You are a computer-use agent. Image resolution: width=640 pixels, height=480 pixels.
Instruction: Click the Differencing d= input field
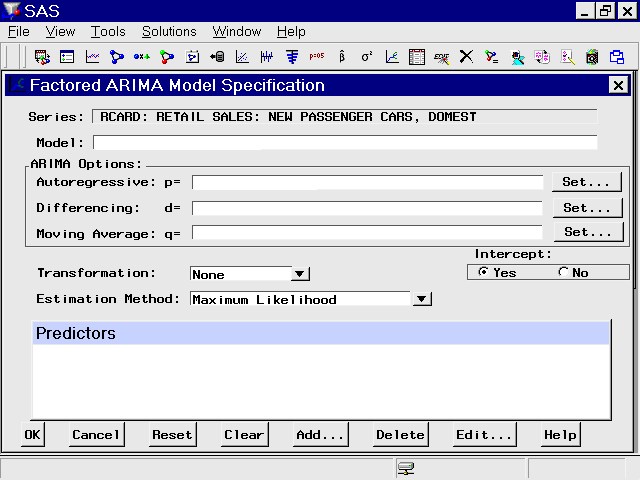click(367, 208)
